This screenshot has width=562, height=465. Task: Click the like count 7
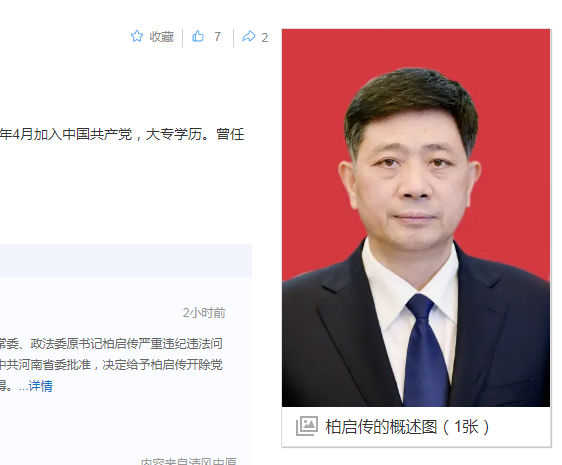(218, 37)
